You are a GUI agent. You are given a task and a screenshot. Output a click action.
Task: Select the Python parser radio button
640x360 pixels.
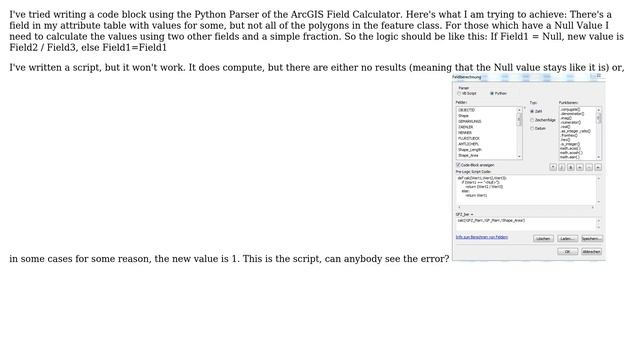[x=492, y=93]
